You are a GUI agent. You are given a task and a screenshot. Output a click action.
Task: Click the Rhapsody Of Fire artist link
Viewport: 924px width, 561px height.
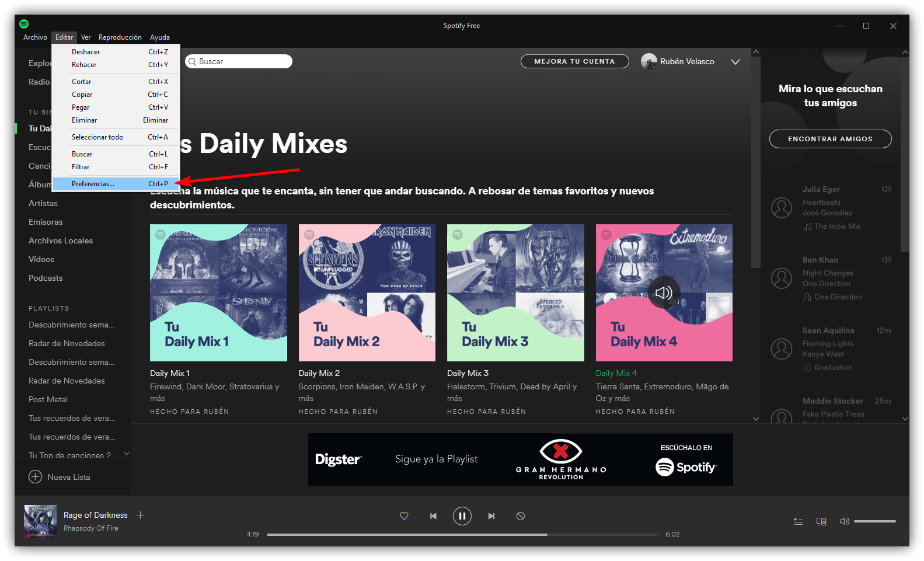click(91, 528)
